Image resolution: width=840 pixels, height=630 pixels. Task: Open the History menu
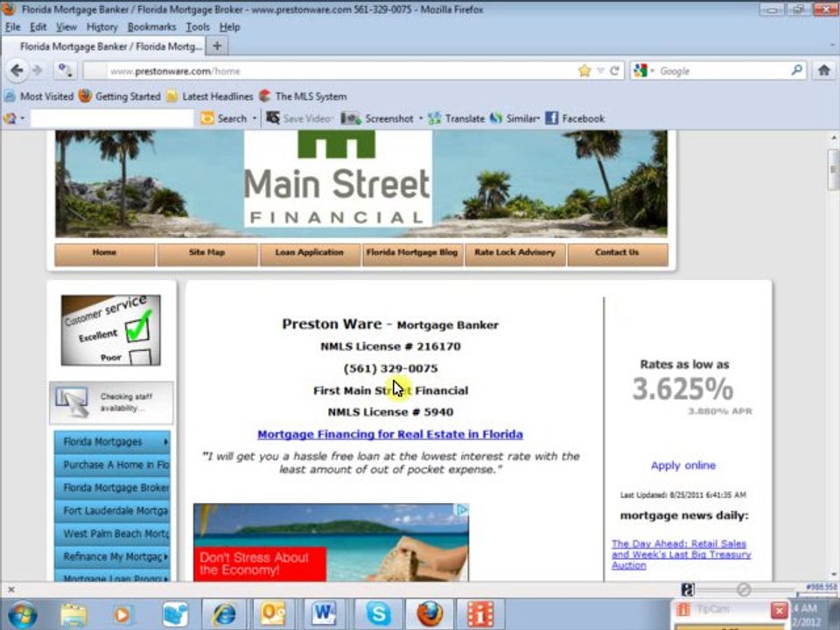click(x=101, y=27)
